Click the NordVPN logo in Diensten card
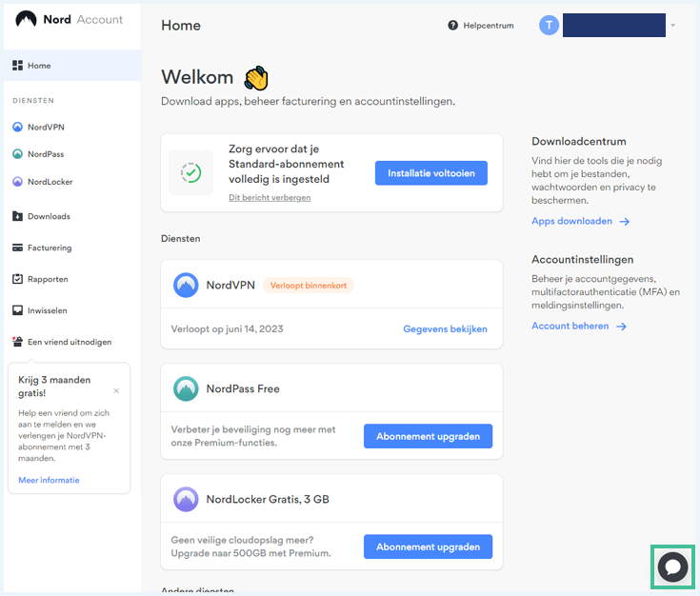Screen dimensions: 700x596 point(186,285)
